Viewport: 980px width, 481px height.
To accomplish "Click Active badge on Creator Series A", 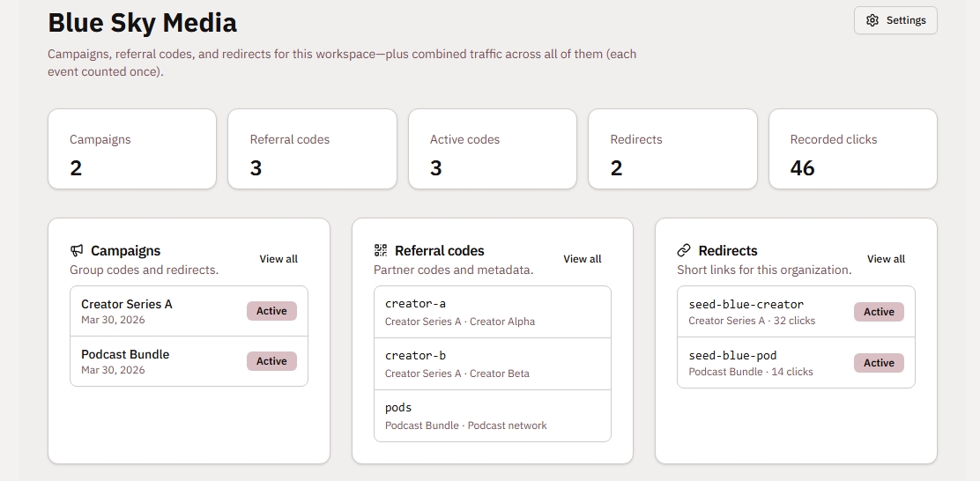I will point(271,311).
